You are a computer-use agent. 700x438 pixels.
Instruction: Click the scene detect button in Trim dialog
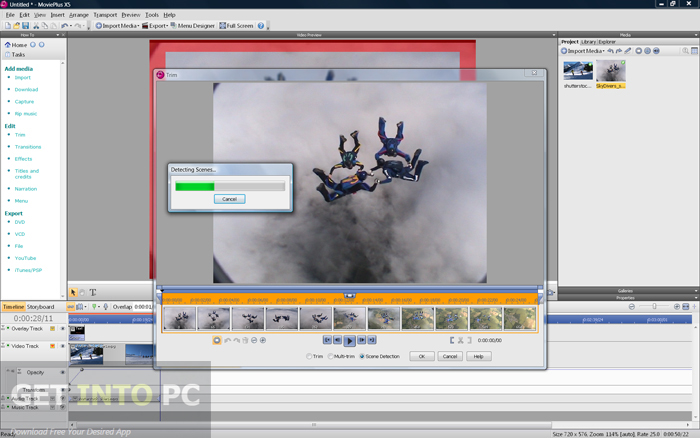(x=217, y=340)
